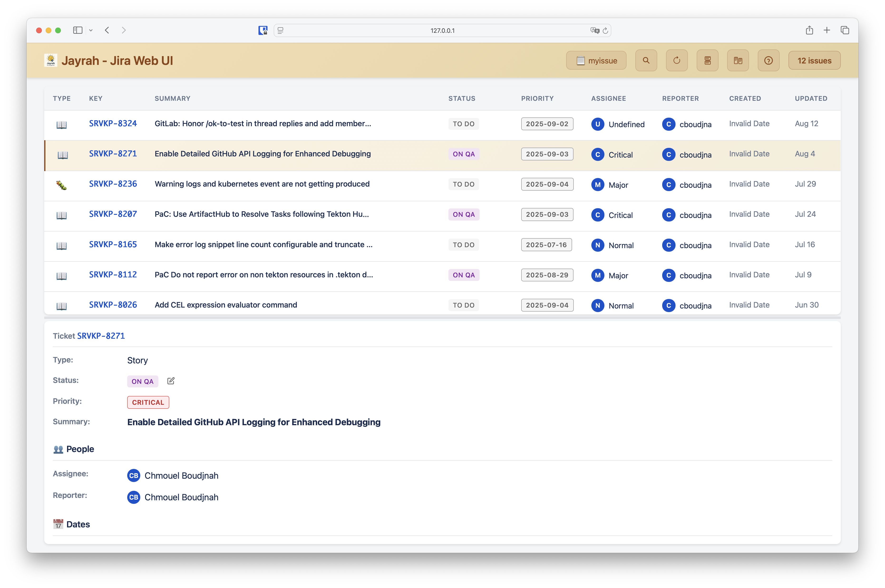Click the story book icon for SRVKP-8112
The image size is (885, 588).
click(x=62, y=276)
